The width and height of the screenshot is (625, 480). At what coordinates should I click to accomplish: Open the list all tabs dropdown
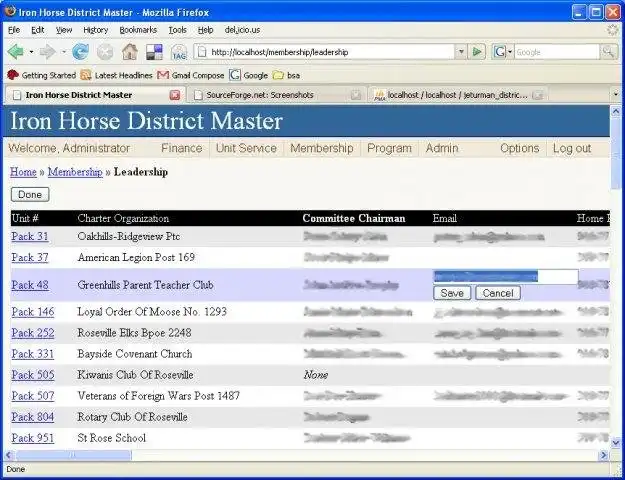tap(615, 95)
